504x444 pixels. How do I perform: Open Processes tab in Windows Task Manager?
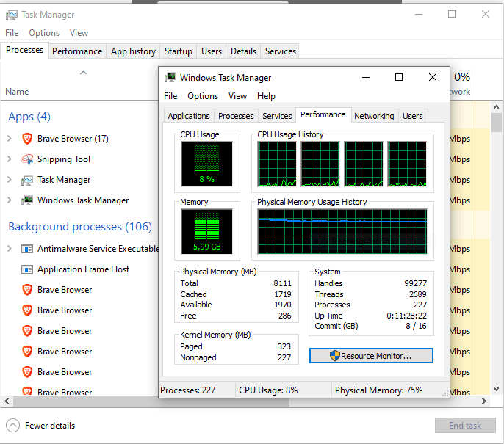(x=236, y=116)
